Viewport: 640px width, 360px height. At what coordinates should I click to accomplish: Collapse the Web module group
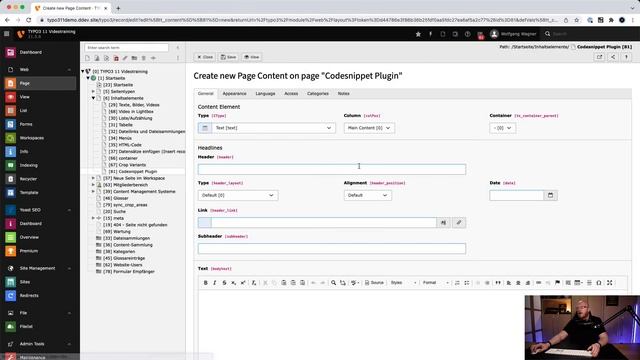click(x=40, y=70)
